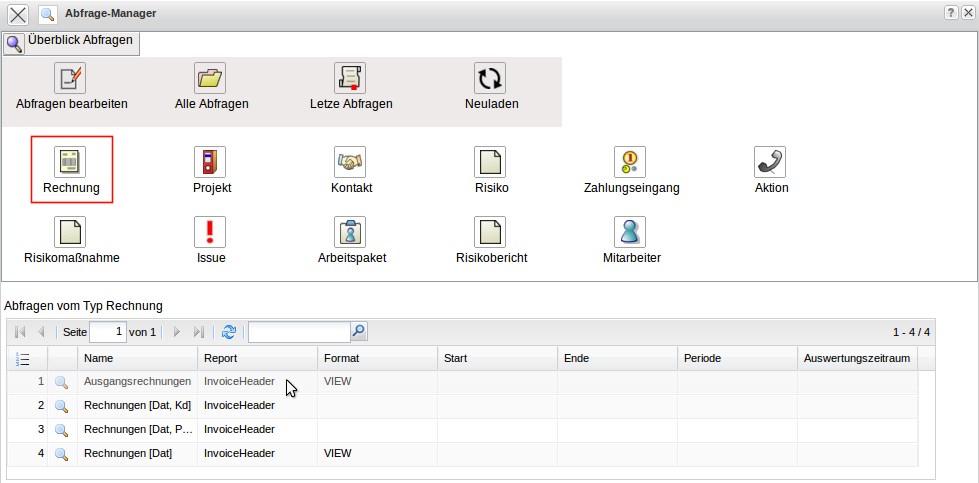Screen dimensions: 979x483
Task: Click the Alle Abfragen folder icon
Action: (211, 79)
